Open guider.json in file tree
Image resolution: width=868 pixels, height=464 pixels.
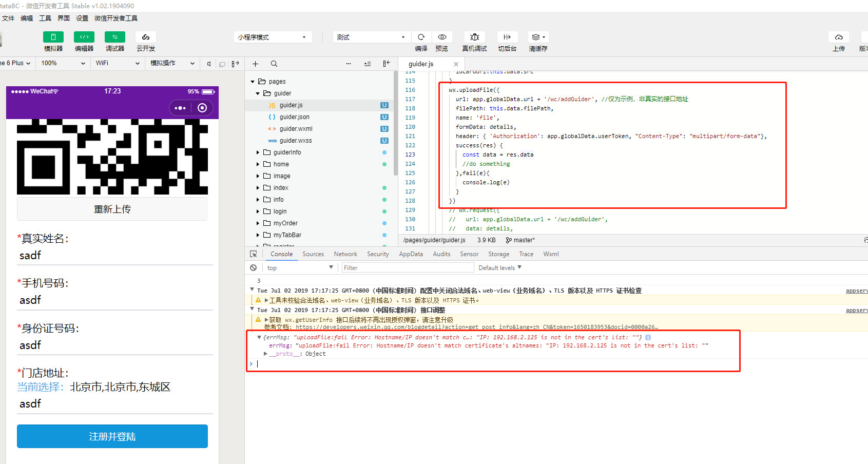294,117
